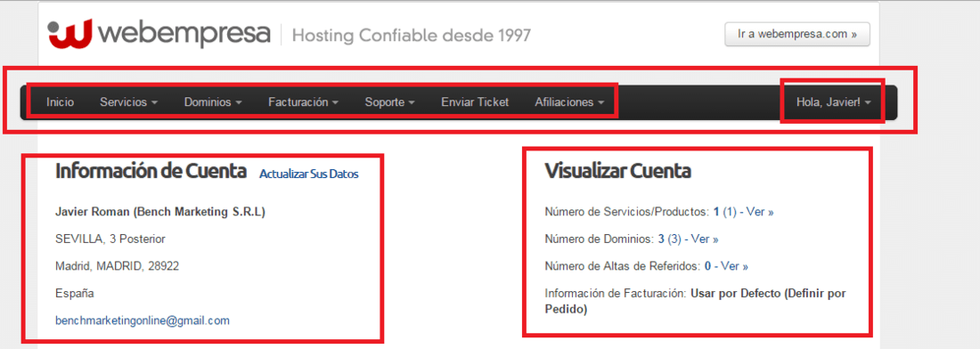Open the Ir a webempresa.com button
Viewport: 980px width, 349px height.
coord(796,35)
